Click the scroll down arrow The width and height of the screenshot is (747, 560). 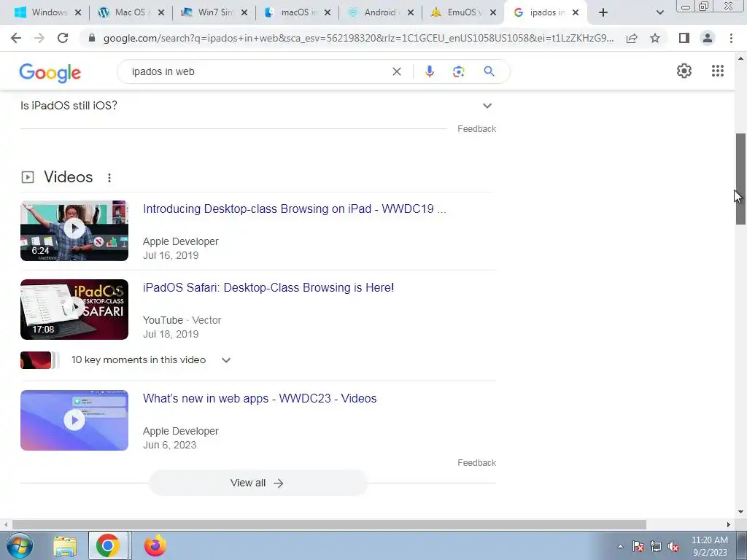click(x=740, y=512)
